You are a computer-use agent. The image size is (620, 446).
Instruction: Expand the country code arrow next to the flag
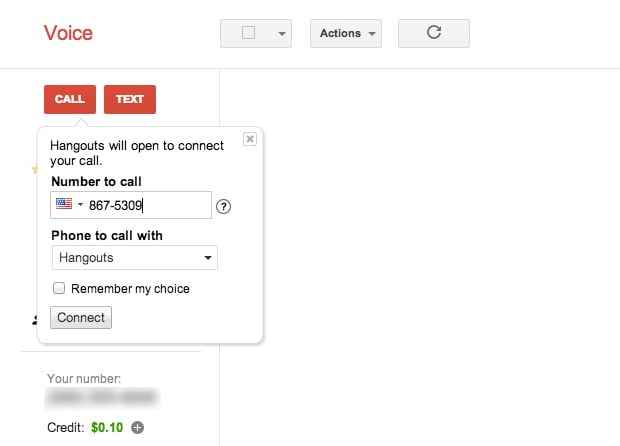tap(80, 204)
